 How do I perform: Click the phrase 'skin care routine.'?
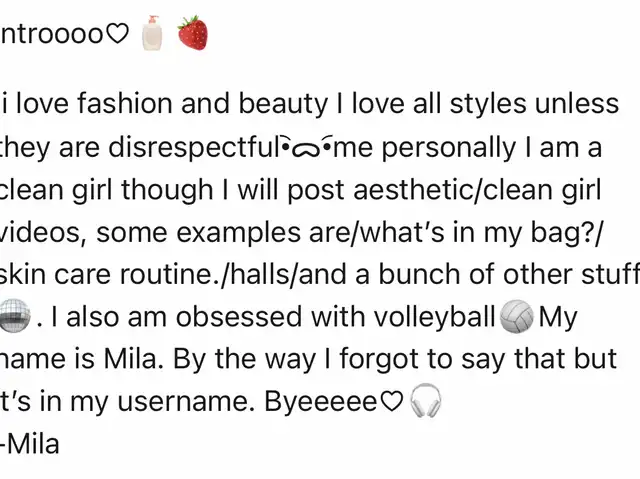(x=111, y=274)
